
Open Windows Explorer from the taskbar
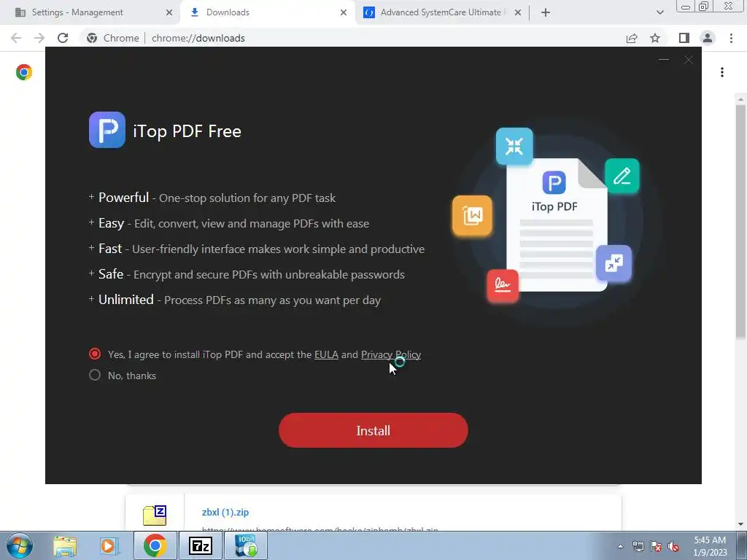point(65,545)
